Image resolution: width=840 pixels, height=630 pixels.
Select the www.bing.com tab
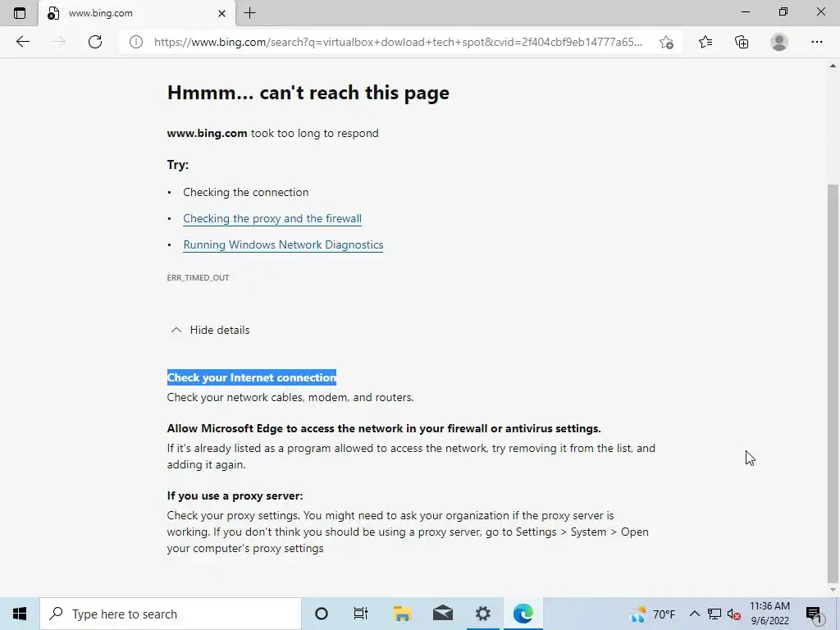pos(137,13)
